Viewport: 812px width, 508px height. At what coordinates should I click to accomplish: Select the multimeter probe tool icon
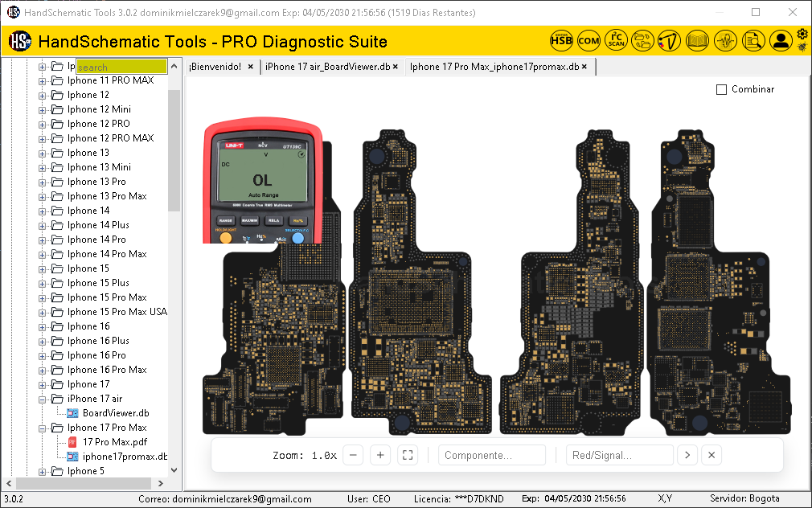671,40
